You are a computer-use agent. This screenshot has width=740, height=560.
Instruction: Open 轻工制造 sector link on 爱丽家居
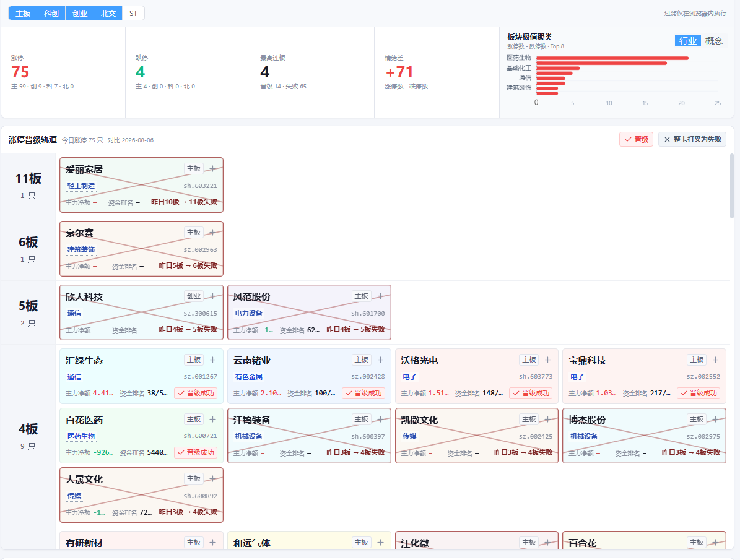pyautogui.click(x=81, y=186)
